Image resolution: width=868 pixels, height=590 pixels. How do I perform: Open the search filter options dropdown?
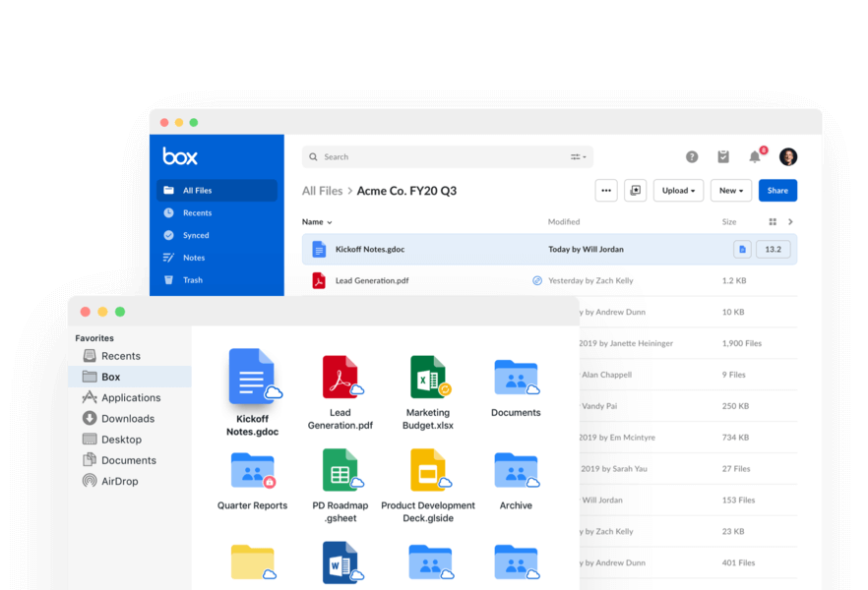click(578, 157)
